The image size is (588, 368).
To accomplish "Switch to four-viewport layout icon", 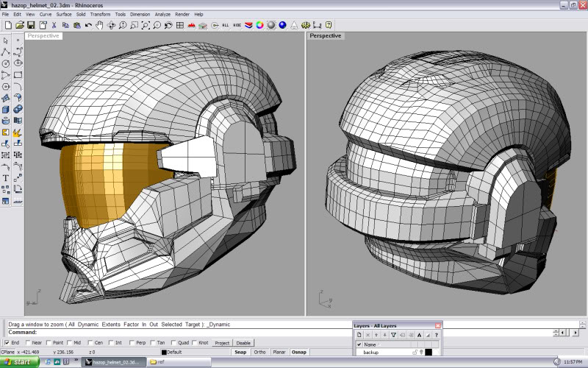I will [180, 25].
